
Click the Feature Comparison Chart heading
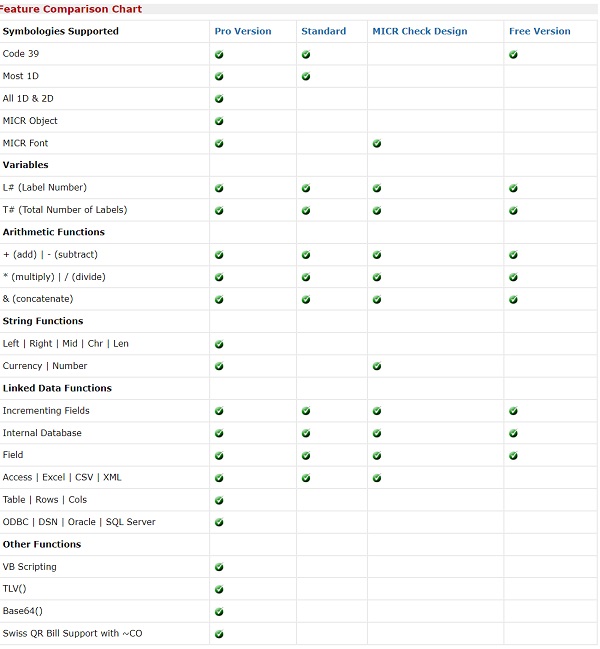tap(71, 9)
